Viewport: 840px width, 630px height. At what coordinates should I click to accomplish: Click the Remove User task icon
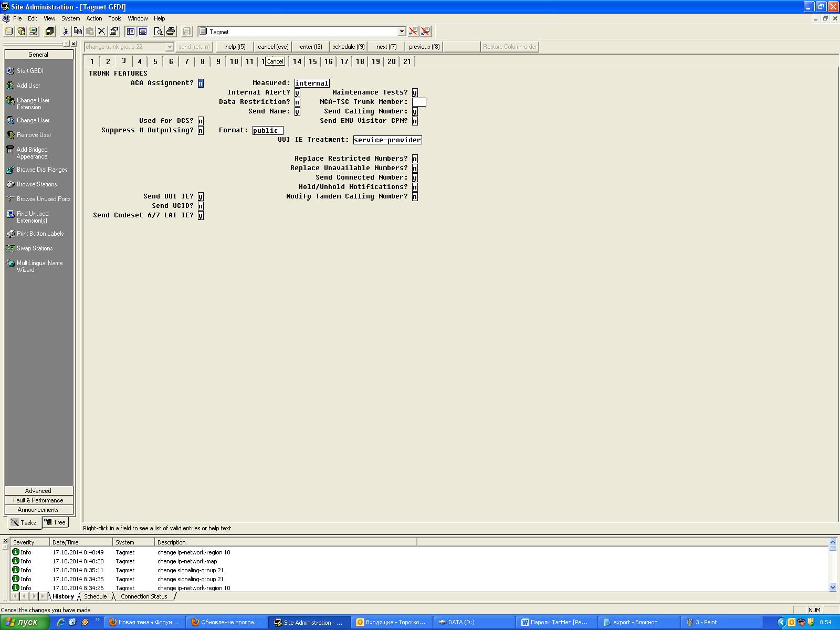click(x=10, y=135)
